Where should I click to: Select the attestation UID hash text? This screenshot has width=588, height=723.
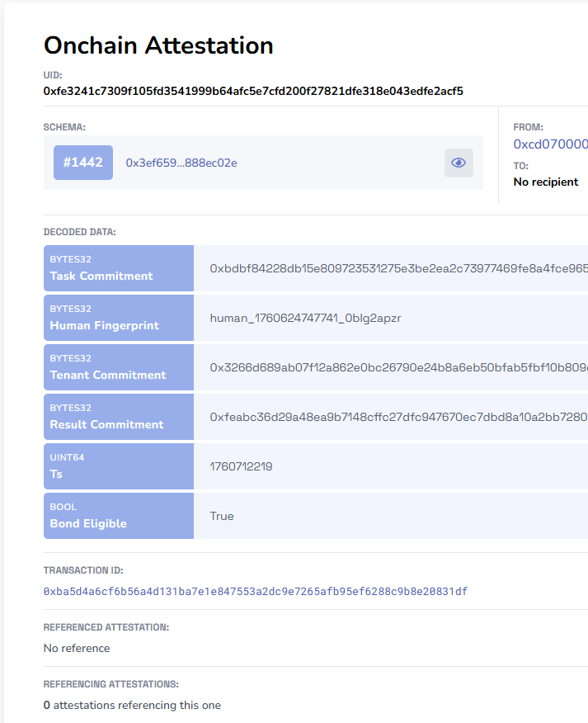click(253, 91)
